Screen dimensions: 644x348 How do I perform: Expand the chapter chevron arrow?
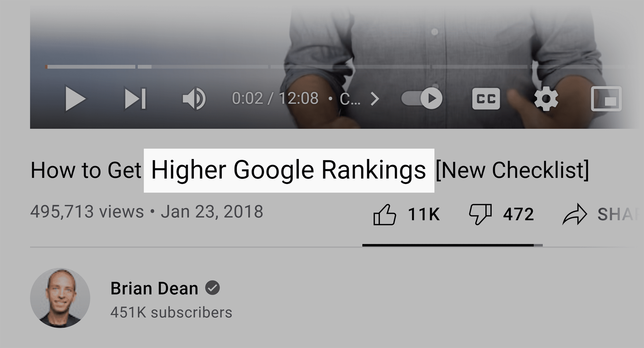(375, 99)
